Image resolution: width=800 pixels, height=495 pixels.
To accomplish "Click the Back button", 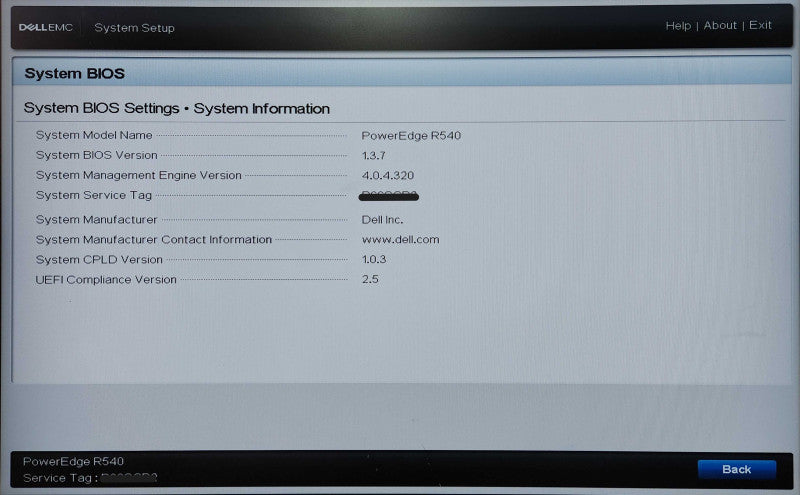I will pos(736,469).
